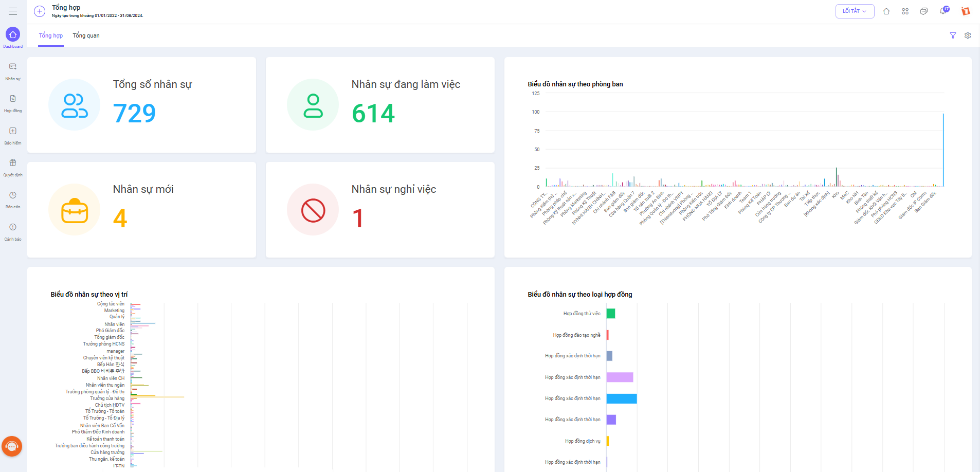Switch to the Tổng quan tab
The image size is (980, 472).
point(86,35)
